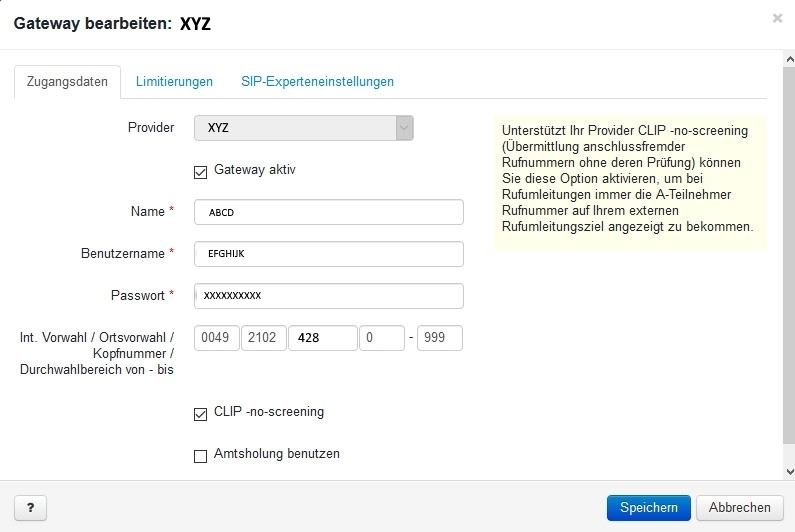Click the Durchwahl start field with 0
Viewport: 795px width, 532px height.
pos(383,338)
